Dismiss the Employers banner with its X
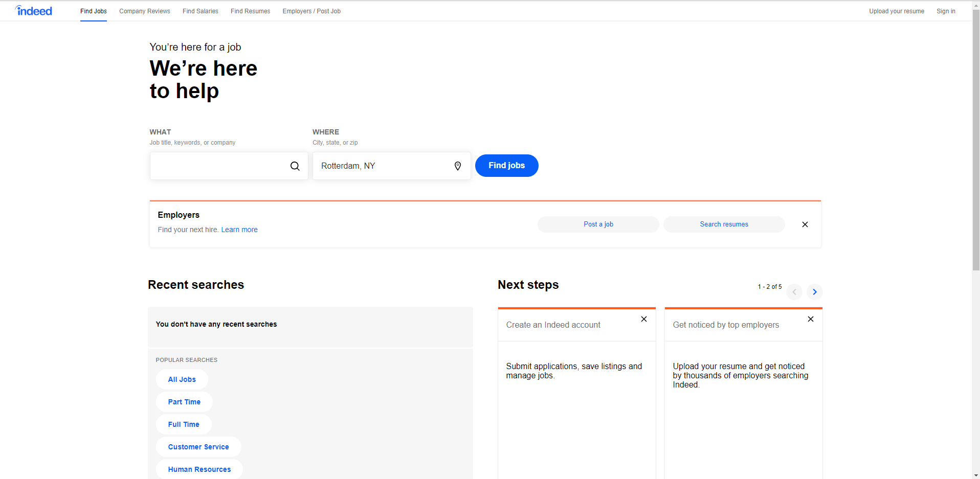 [805, 224]
